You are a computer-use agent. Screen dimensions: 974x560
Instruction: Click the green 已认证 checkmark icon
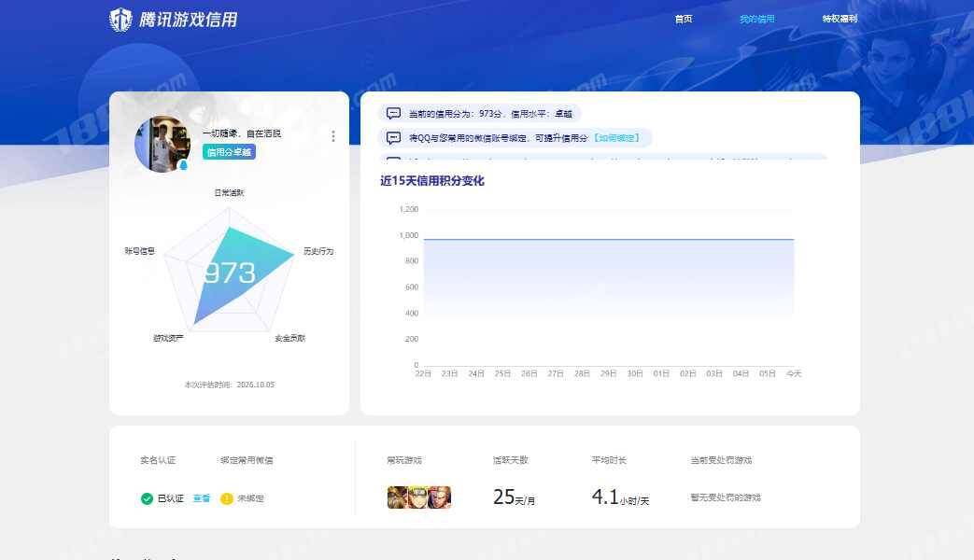pyautogui.click(x=148, y=498)
